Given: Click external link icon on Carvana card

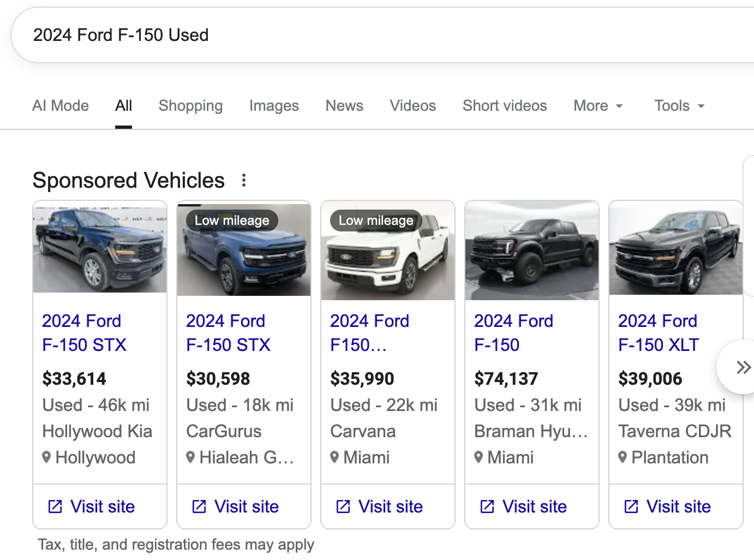Looking at the screenshot, I should coord(343,507).
